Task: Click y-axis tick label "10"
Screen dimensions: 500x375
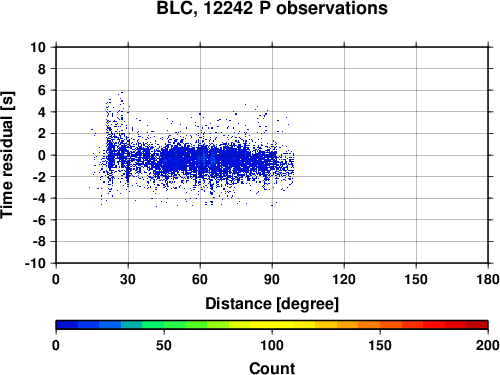Action: [x=38, y=47]
